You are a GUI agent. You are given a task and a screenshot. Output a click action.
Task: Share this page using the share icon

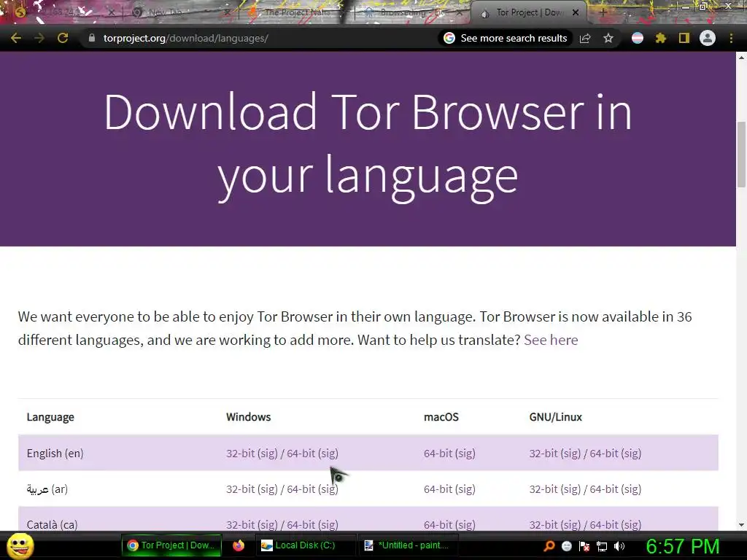click(x=585, y=38)
